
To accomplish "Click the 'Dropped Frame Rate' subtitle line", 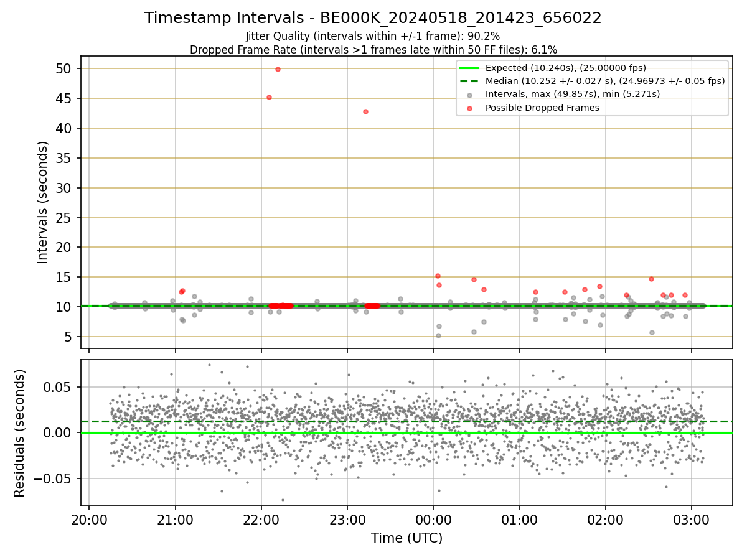I will click(373, 49).
